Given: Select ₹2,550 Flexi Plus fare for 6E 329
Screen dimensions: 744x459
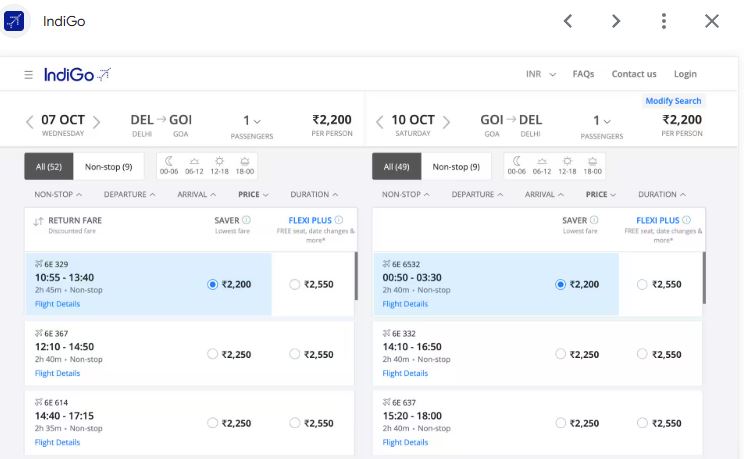Looking at the screenshot, I should 295,284.
